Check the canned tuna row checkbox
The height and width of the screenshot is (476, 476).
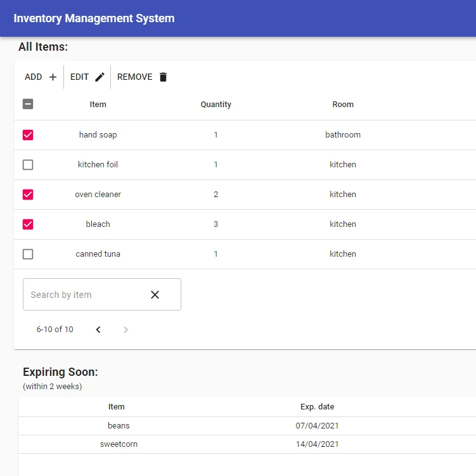28,254
